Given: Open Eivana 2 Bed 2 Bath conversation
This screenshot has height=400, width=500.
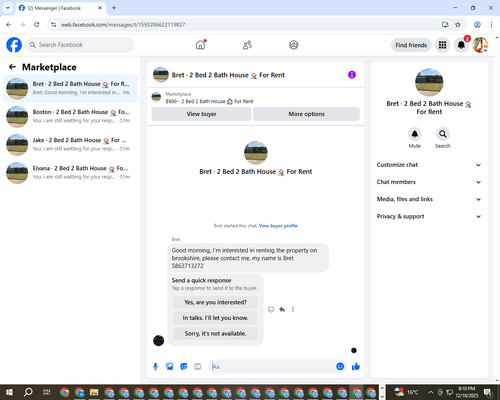Looking at the screenshot, I should [70, 173].
